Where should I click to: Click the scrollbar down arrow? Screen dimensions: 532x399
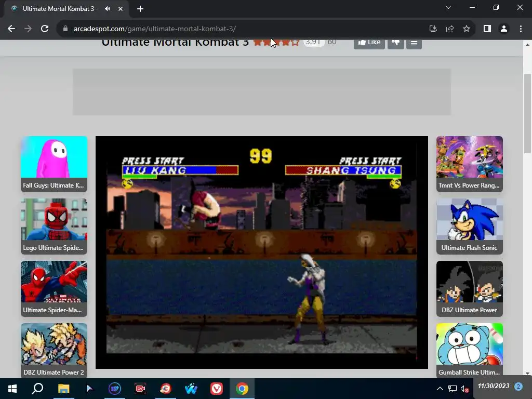coord(527,373)
